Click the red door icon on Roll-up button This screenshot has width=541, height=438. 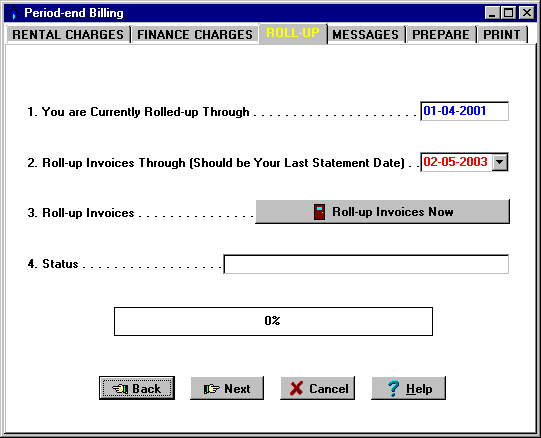pos(319,212)
